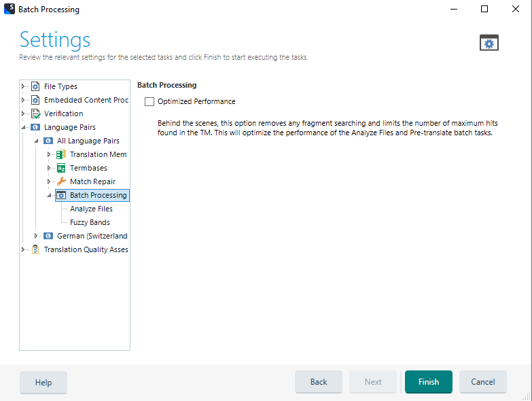Select Verification in settings tree
The height and width of the screenshot is (401, 532).
(x=63, y=114)
